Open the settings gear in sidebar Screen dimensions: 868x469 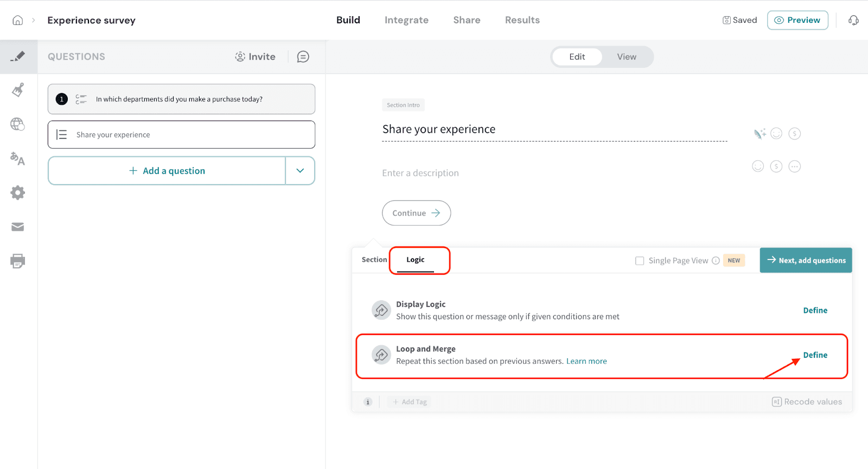tap(18, 193)
